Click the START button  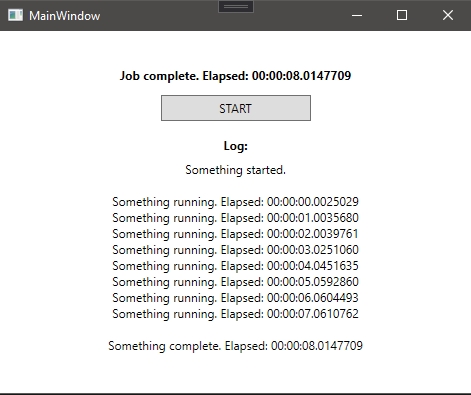coord(236,108)
